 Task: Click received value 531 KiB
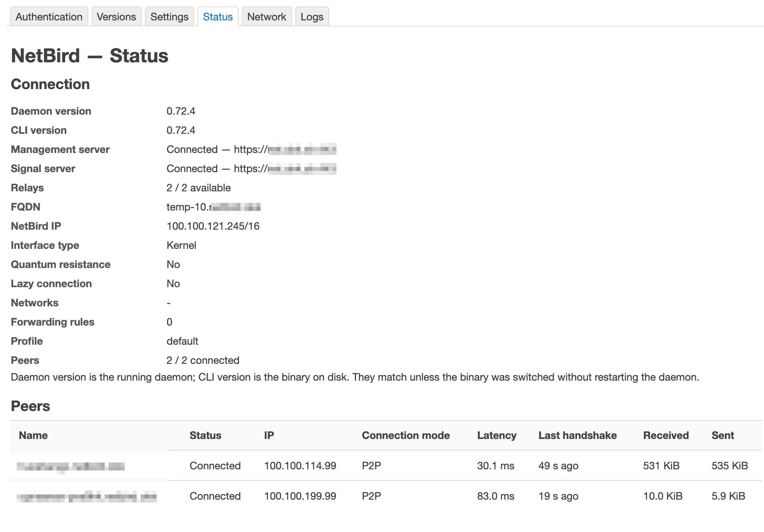coord(661,466)
